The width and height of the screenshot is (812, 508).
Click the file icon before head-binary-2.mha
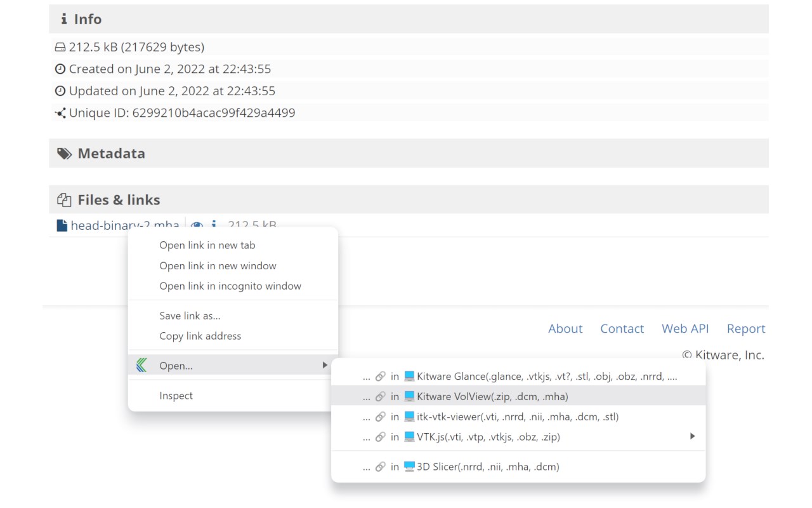62,225
